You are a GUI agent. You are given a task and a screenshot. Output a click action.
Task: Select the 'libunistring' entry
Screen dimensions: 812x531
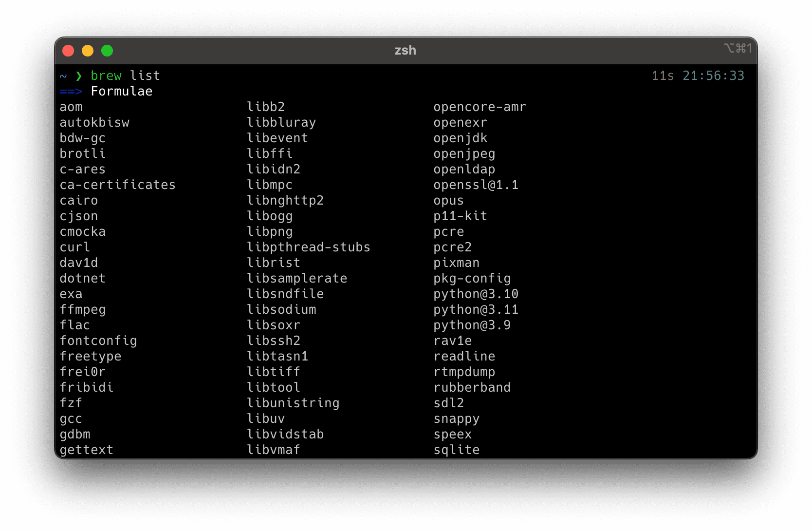point(293,403)
